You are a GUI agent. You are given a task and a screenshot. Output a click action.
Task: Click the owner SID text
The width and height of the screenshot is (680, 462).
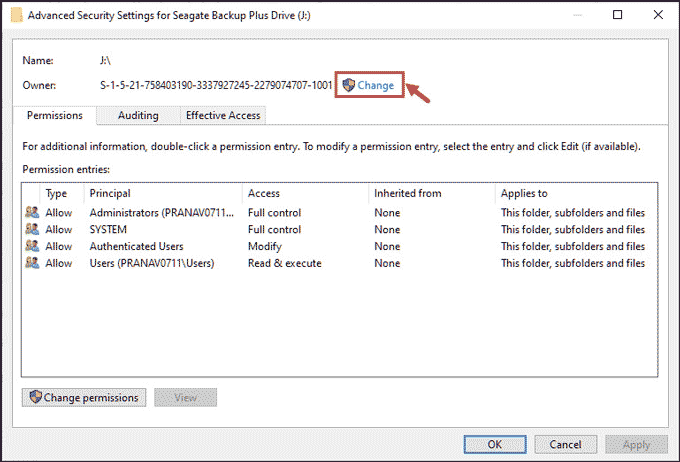pos(216,85)
